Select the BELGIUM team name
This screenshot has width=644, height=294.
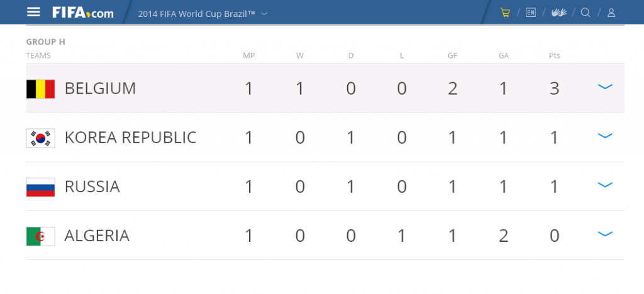coord(100,89)
